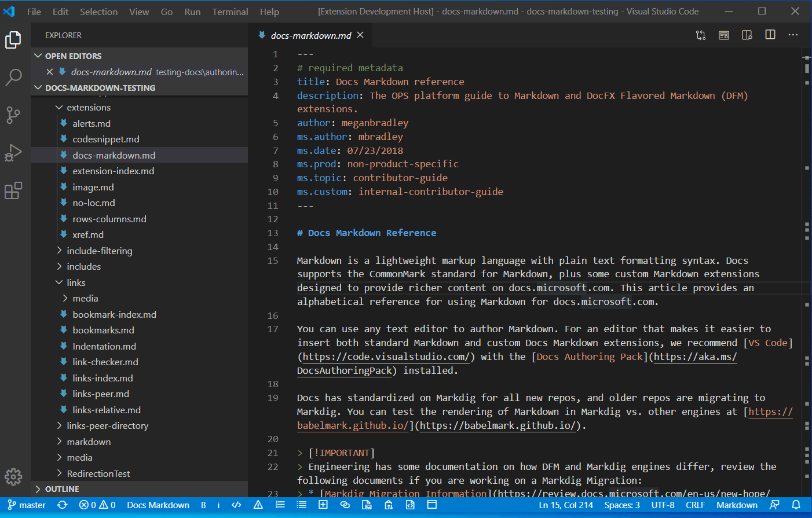Open the Run and Debug view

pyautogui.click(x=13, y=153)
